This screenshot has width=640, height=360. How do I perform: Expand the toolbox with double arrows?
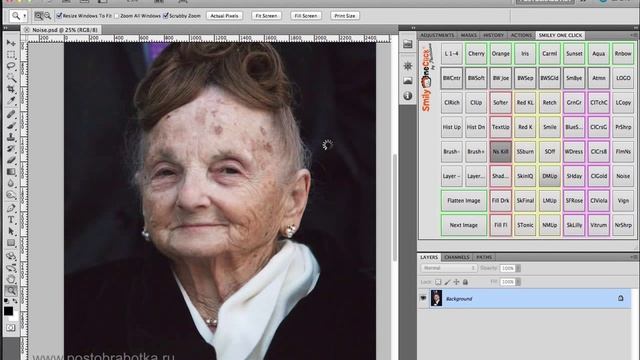click(6, 28)
